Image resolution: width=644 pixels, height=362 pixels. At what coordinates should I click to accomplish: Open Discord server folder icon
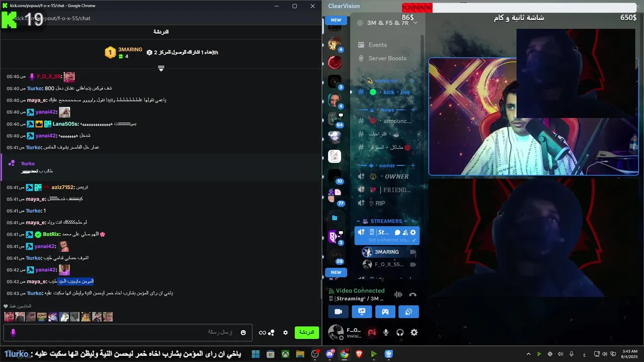coord(335,218)
